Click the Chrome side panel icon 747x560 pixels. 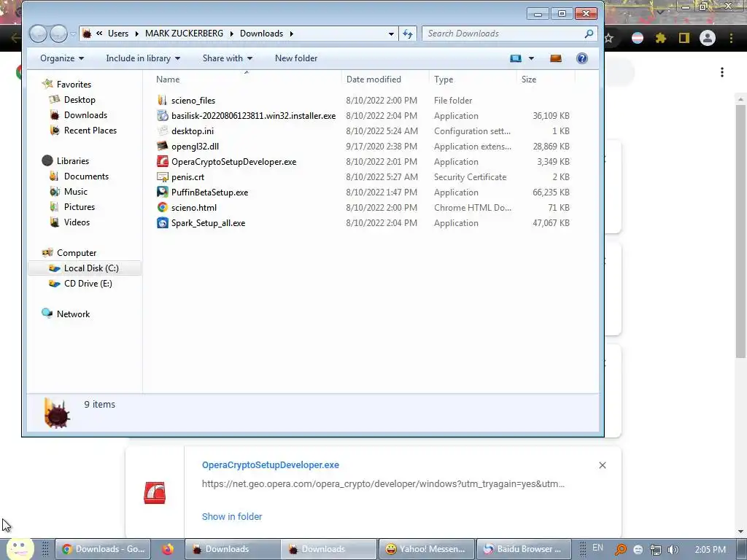[684, 38]
